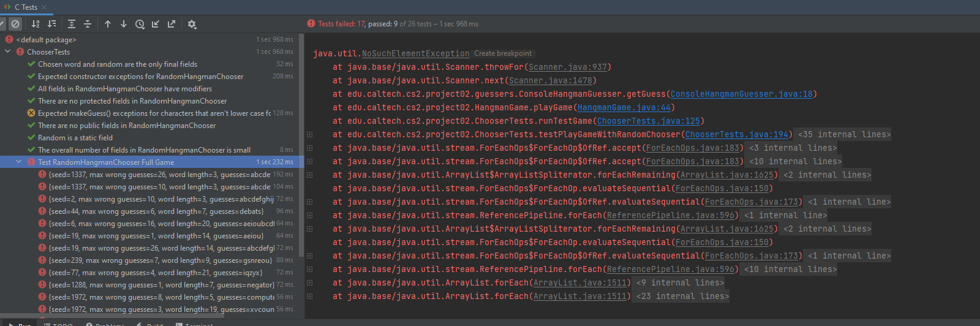Go to previous failed test arrow
Viewport: 980px width, 326px height.
108,24
